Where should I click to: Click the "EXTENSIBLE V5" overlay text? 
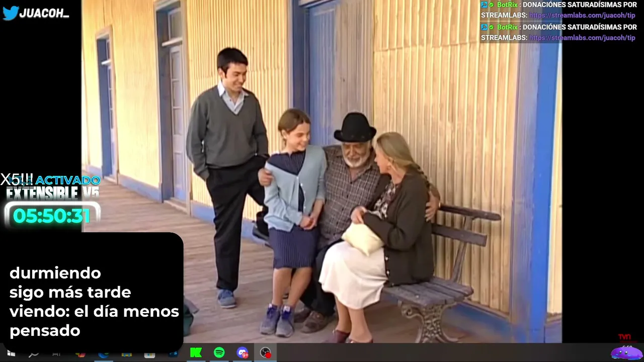pos(52,193)
